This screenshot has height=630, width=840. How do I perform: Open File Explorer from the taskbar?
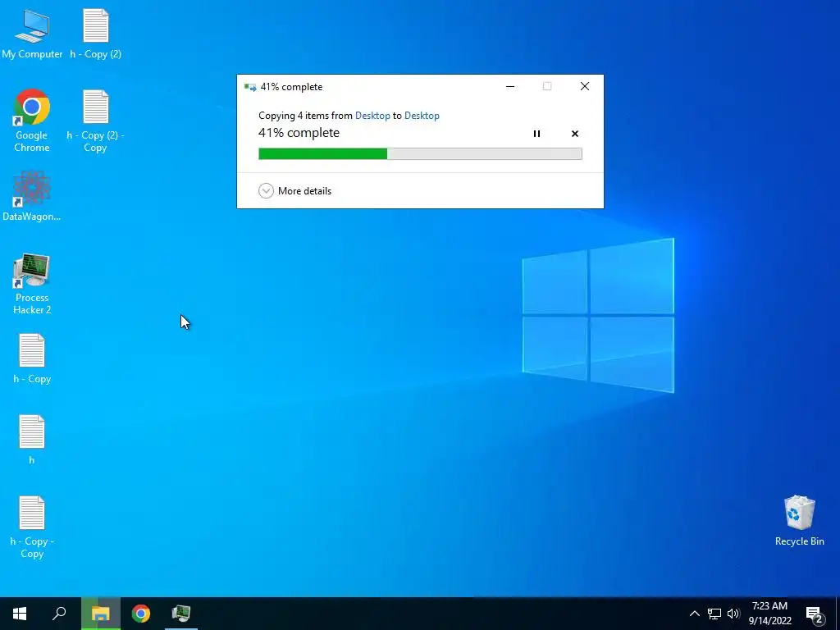pos(100,614)
